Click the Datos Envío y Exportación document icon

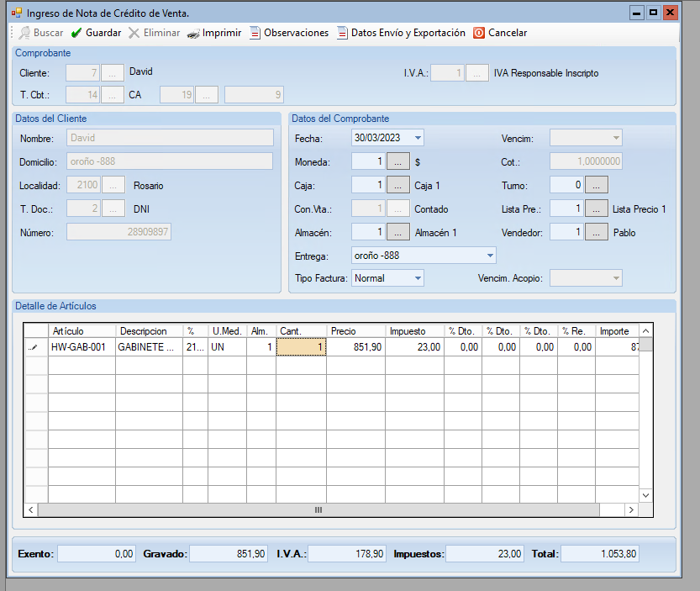pyautogui.click(x=342, y=33)
